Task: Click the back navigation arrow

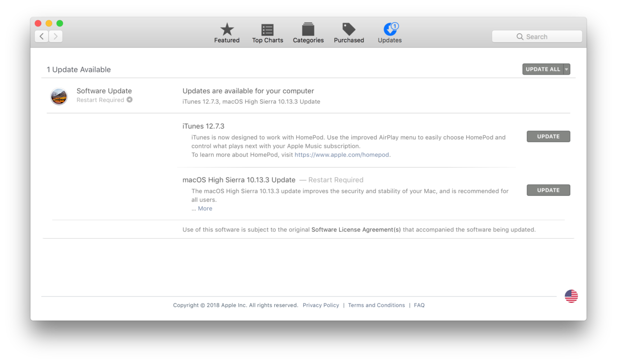Action: point(41,36)
